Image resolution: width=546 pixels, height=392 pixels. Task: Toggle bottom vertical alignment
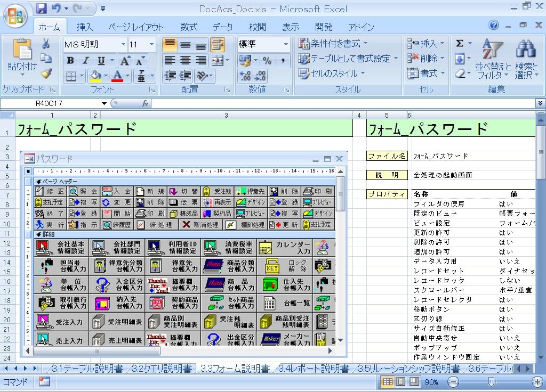tap(201, 45)
